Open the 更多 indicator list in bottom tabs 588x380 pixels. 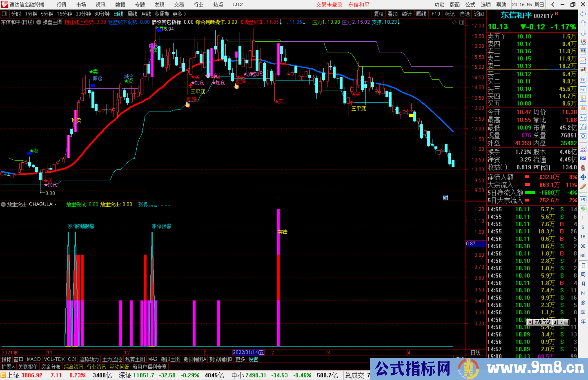click(240, 360)
